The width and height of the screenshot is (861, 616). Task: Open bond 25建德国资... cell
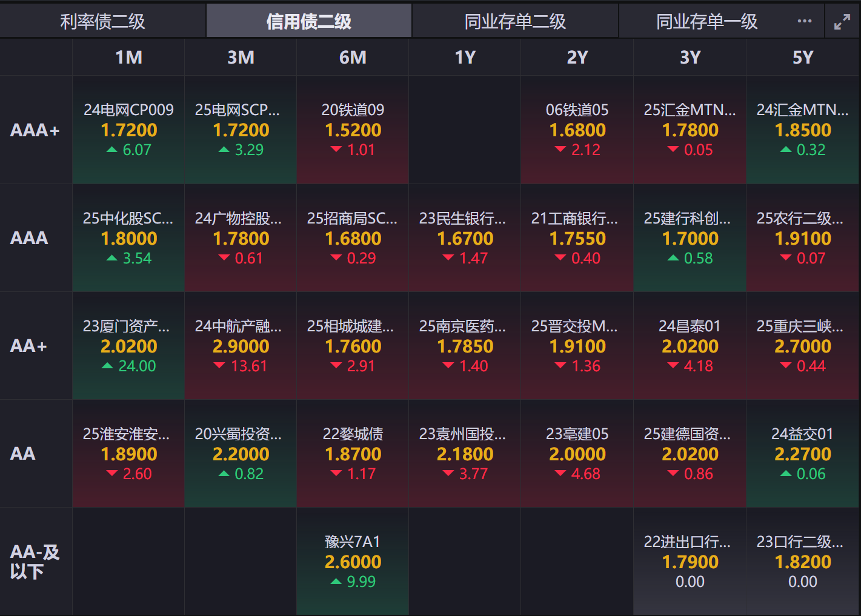[690, 454]
